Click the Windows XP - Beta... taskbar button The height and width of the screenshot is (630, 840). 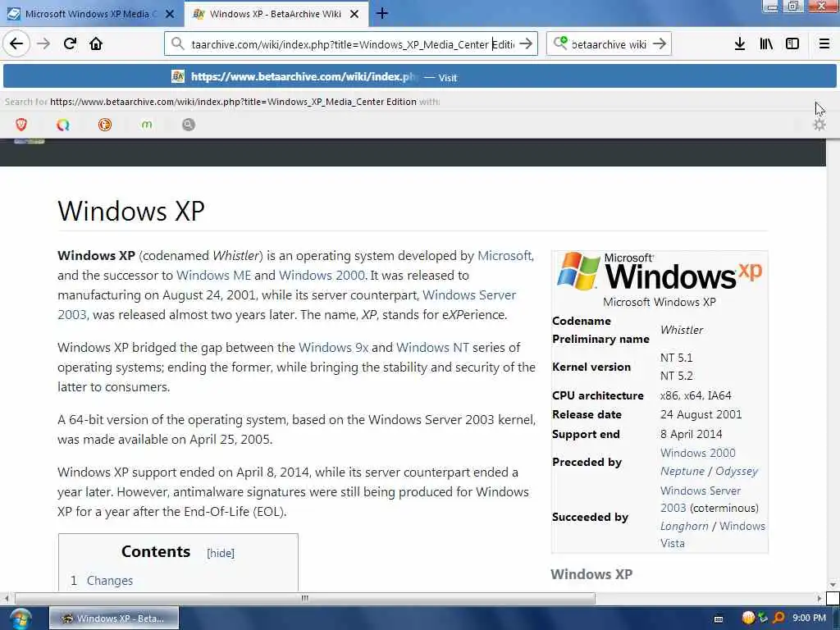click(x=114, y=619)
